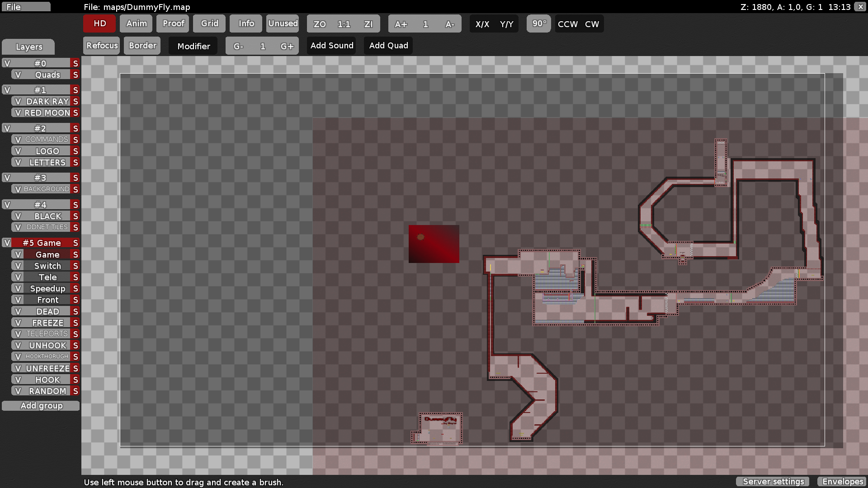Reset zoom to 1:1
The width and height of the screenshot is (868, 488).
[x=343, y=24]
